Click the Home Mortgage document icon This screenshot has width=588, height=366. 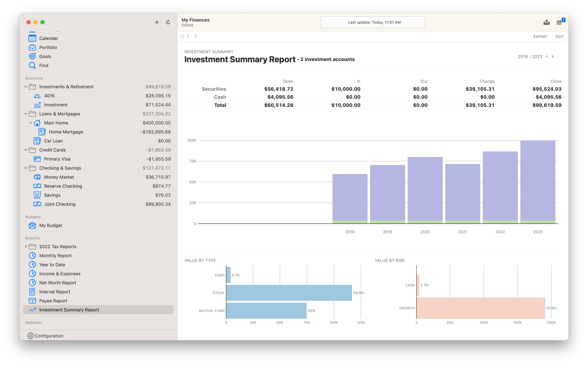(x=42, y=132)
